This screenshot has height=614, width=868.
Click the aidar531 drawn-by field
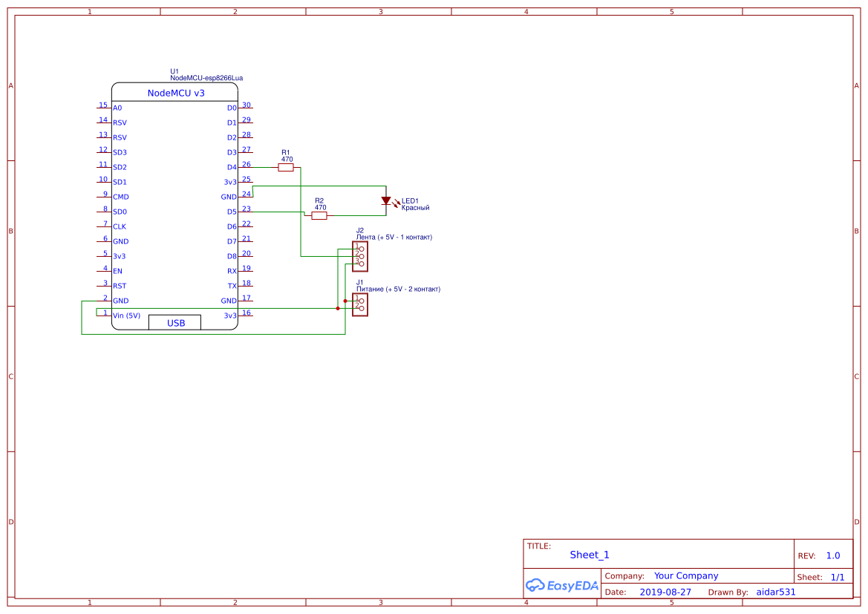775,592
